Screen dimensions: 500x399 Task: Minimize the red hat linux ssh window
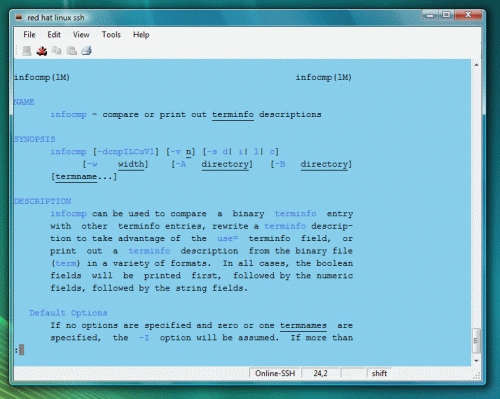point(430,15)
